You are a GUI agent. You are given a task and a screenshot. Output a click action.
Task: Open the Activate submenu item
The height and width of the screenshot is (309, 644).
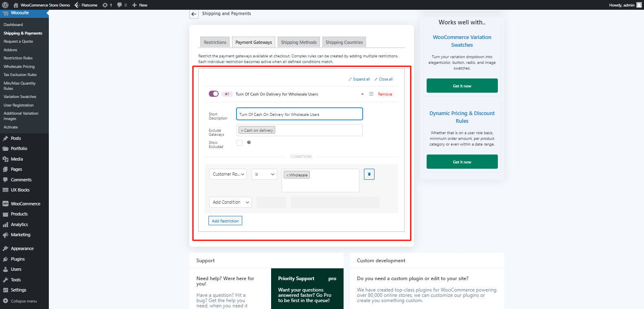tap(11, 127)
